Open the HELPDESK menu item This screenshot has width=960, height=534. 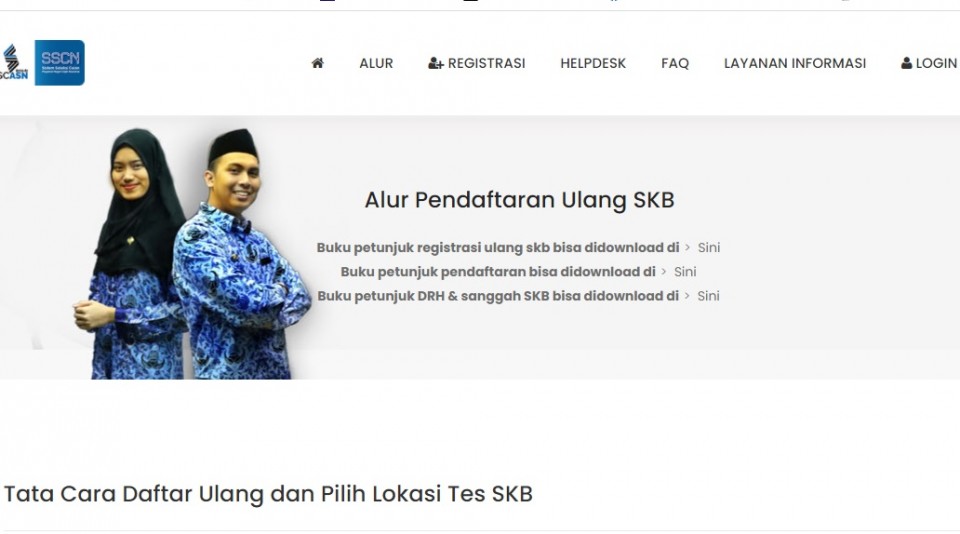coord(593,63)
